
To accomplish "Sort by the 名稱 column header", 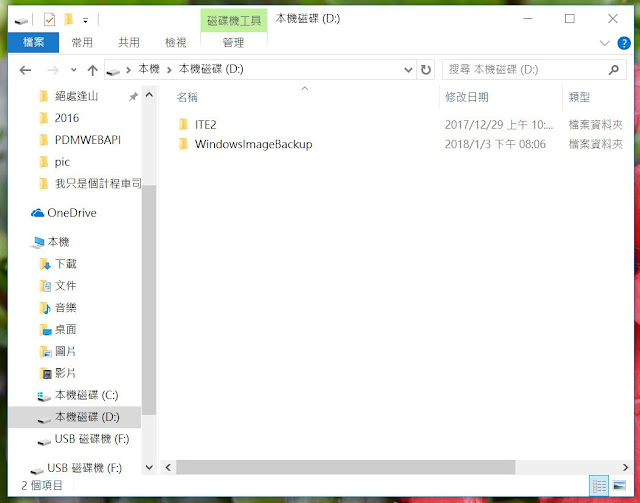I will tap(187, 98).
